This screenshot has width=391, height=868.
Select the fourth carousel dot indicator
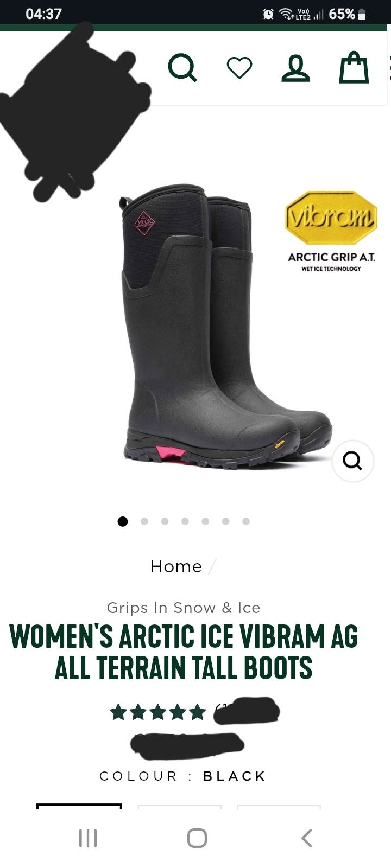coord(185,521)
